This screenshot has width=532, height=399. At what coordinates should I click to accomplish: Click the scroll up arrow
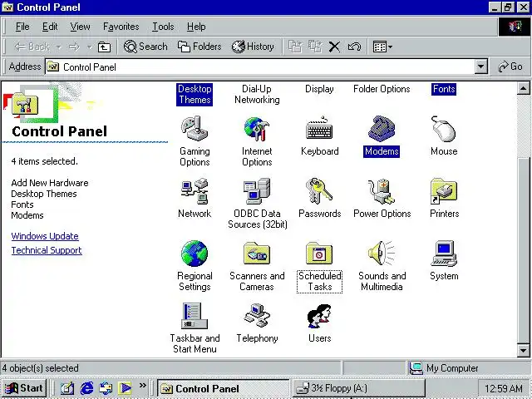tap(523, 89)
